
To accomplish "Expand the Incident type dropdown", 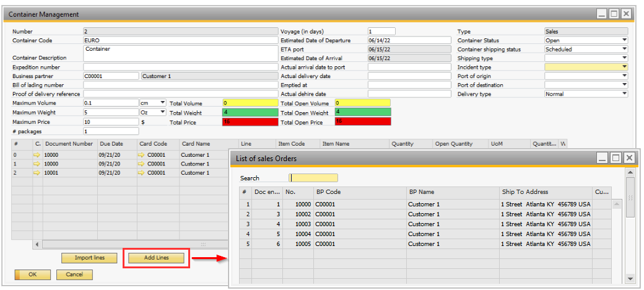I will tap(625, 67).
